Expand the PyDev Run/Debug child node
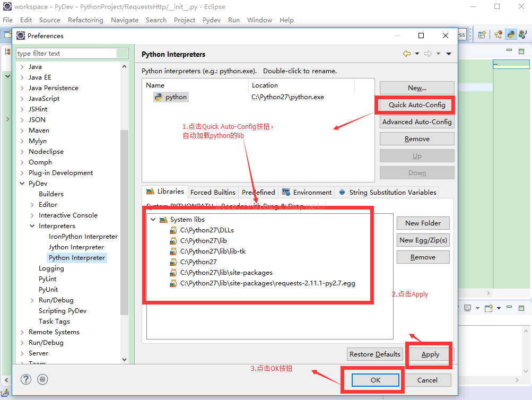This screenshot has width=532, height=400. point(32,300)
